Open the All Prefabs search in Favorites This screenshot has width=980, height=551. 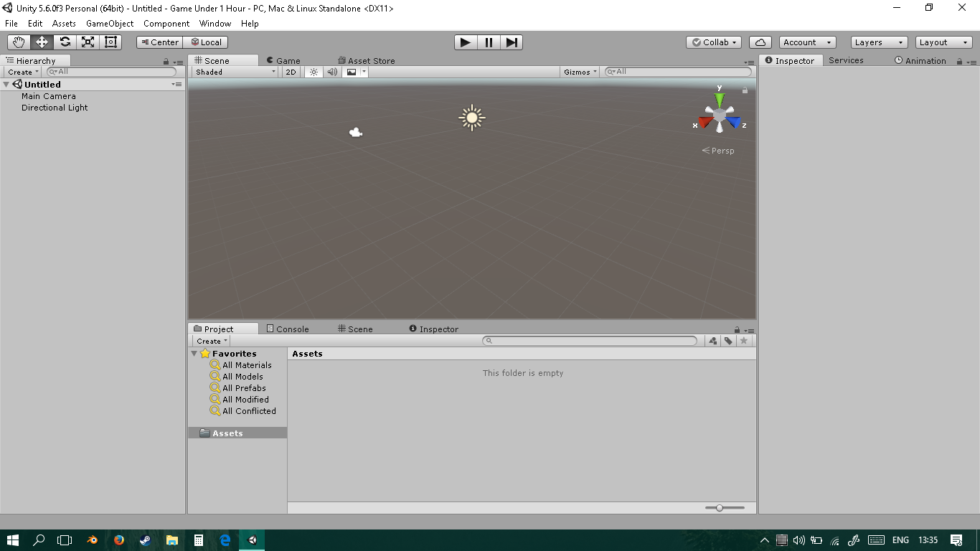(x=243, y=387)
